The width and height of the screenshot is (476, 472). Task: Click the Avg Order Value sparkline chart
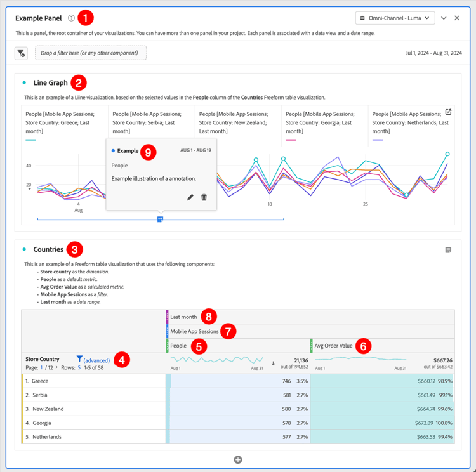click(360, 358)
